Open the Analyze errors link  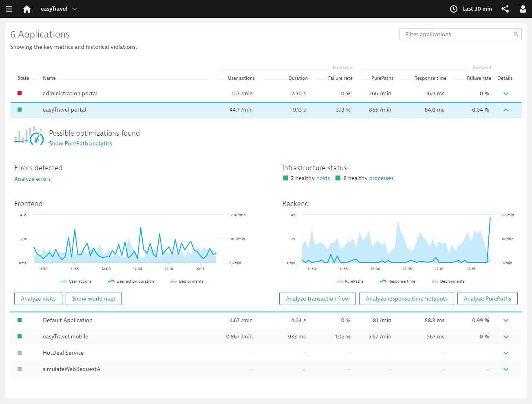[33, 179]
